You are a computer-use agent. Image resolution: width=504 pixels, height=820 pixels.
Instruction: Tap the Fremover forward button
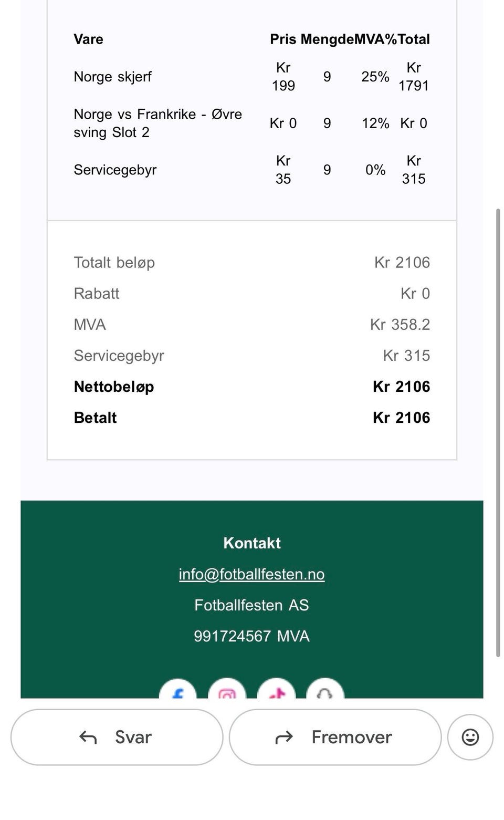tap(335, 737)
